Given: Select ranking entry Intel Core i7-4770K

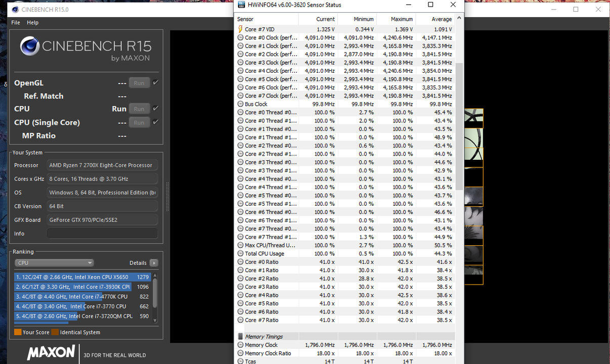Looking at the screenshot, I should click(x=82, y=297).
